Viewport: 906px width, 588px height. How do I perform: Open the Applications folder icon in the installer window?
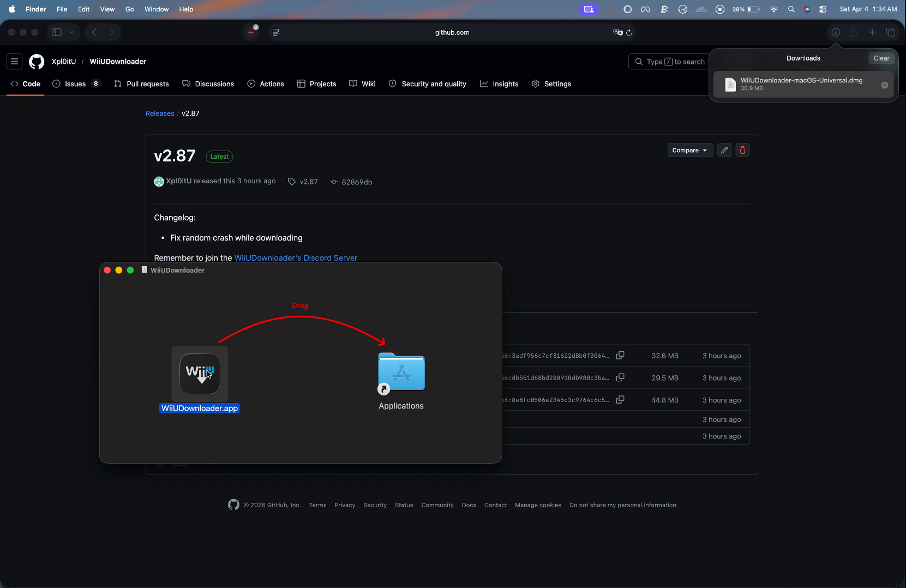401,372
